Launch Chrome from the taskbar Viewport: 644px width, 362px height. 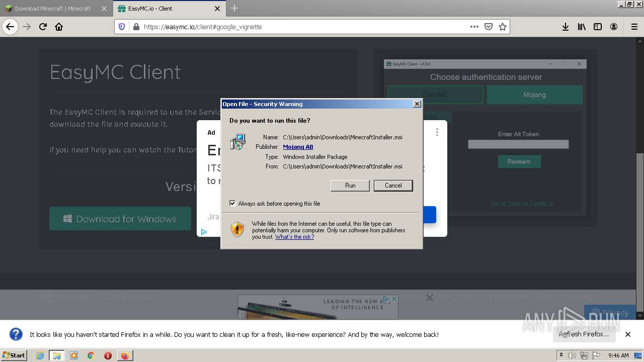pos(91,355)
